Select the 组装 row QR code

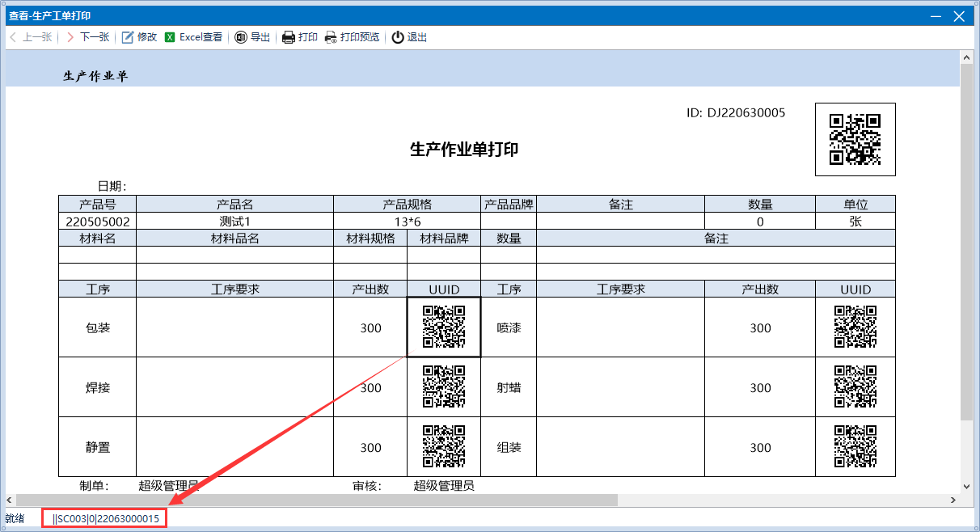855,446
